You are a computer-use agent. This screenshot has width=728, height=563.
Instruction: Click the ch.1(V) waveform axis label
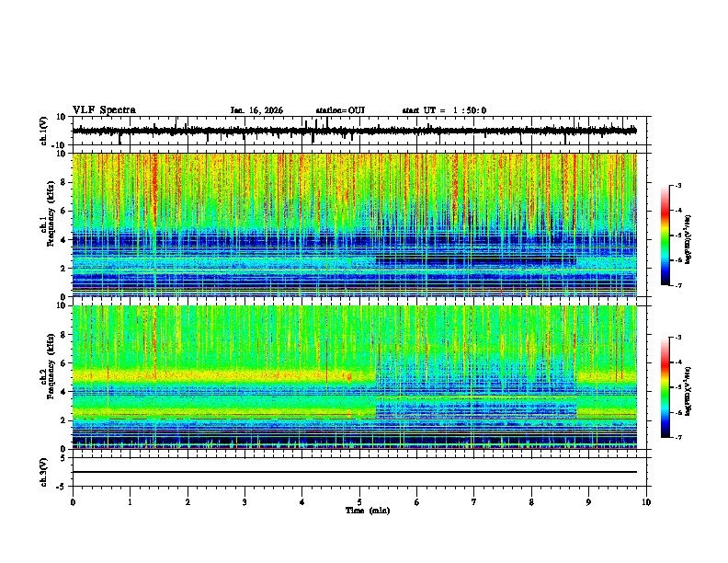(x=44, y=131)
